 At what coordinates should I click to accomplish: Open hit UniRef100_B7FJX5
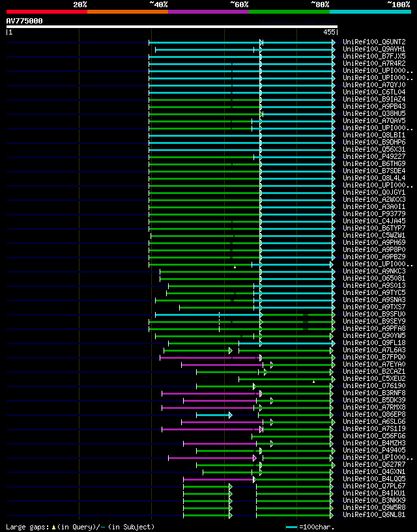[x=374, y=56]
